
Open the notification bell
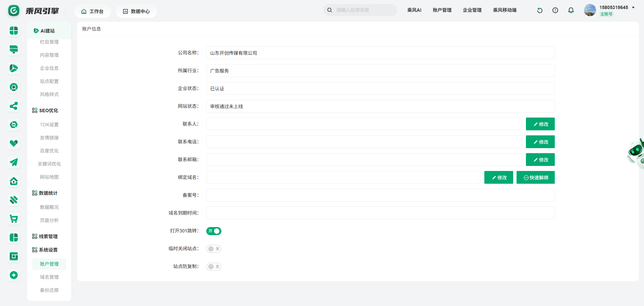pyautogui.click(x=571, y=10)
